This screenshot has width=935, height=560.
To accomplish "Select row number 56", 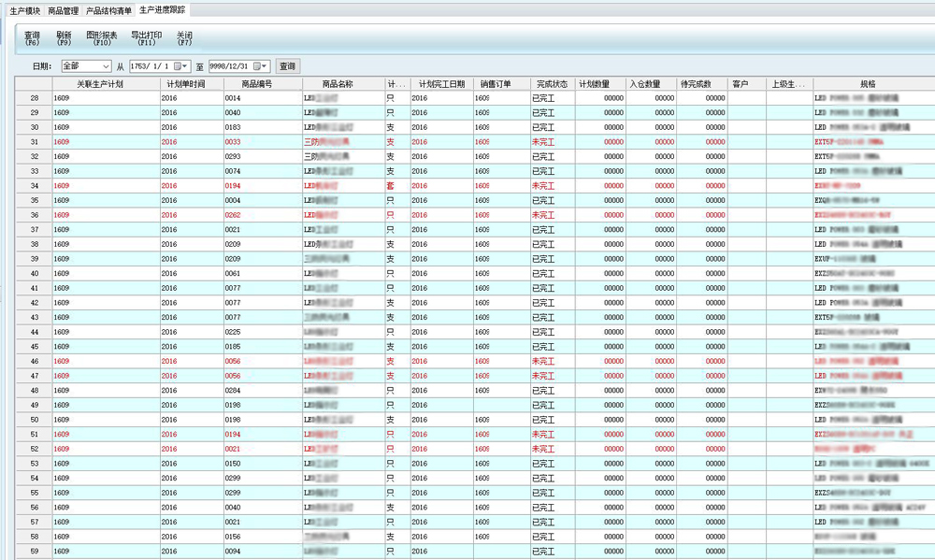I will (x=34, y=507).
